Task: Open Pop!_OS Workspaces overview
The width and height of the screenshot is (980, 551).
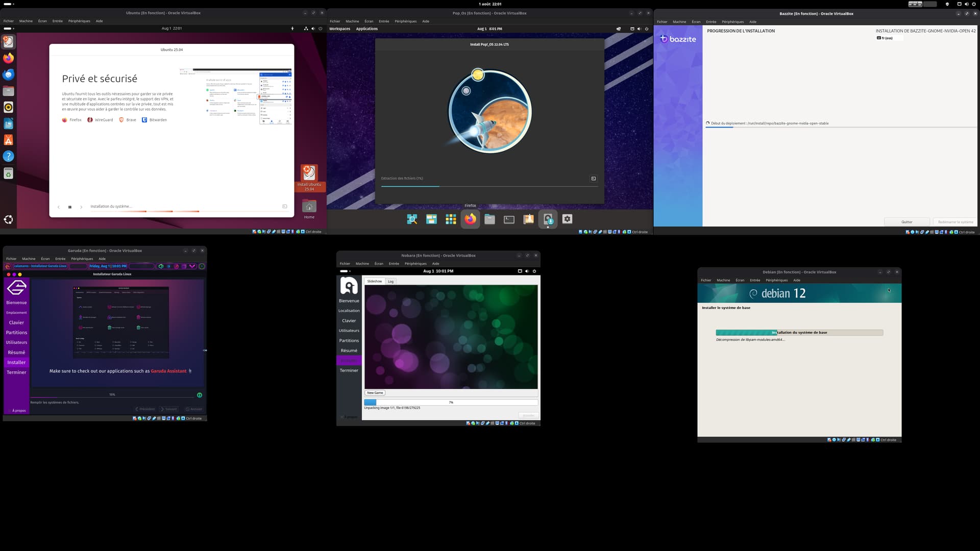Action: (339, 29)
